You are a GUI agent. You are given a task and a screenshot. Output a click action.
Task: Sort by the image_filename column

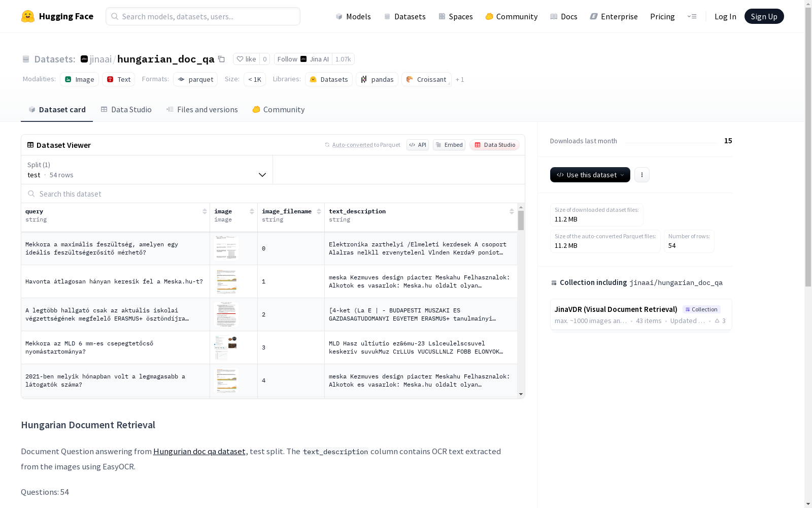319,211
